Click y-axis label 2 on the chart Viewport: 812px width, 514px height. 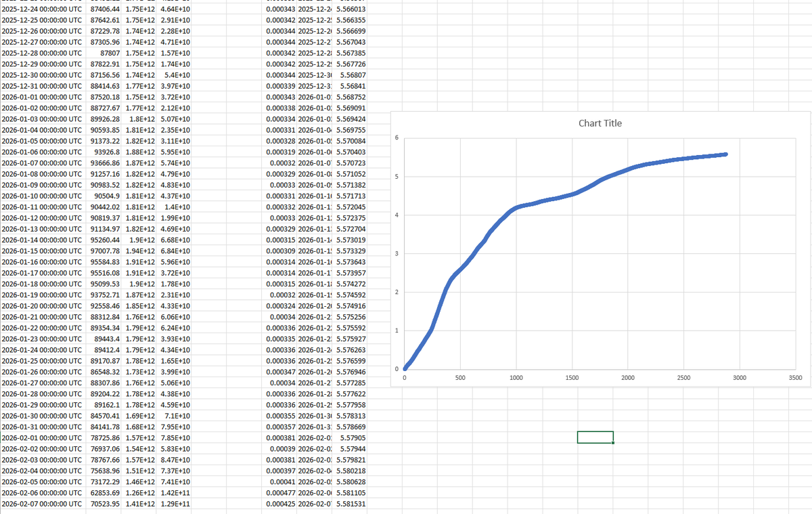[x=397, y=292]
